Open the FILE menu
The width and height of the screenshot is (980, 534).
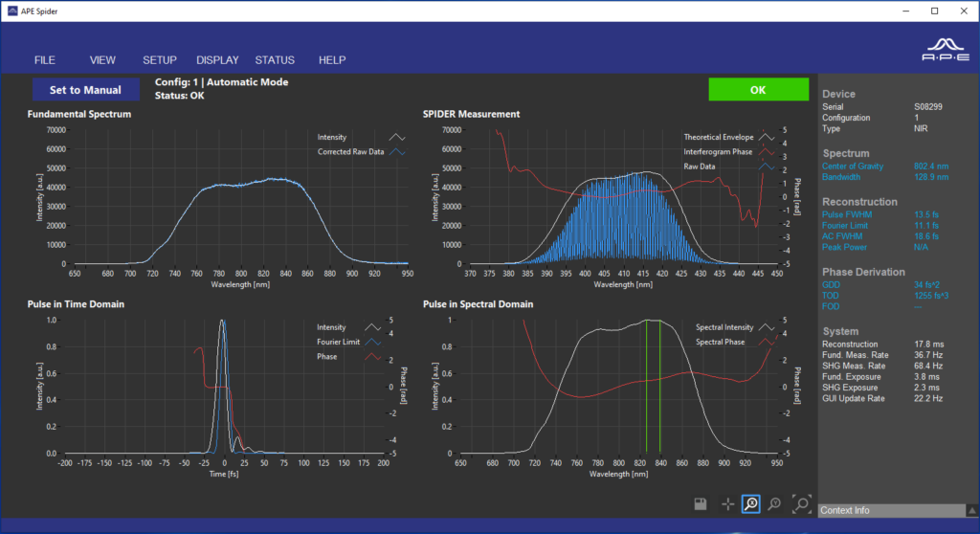tap(44, 60)
